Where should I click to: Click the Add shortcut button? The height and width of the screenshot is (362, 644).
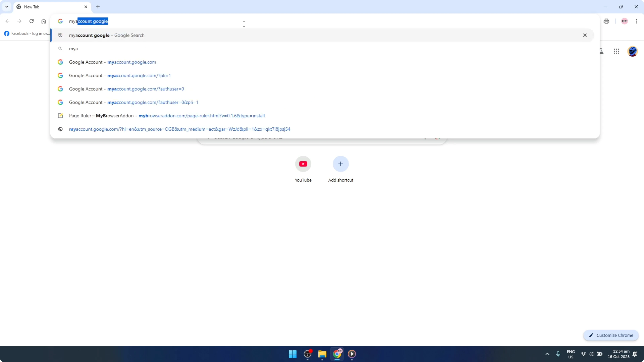tap(341, 164)
